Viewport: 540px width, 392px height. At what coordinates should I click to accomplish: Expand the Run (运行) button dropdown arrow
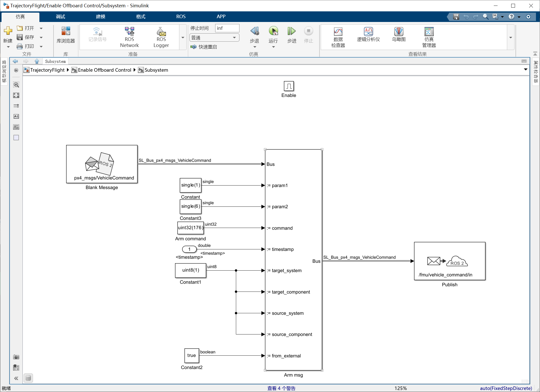273,47
